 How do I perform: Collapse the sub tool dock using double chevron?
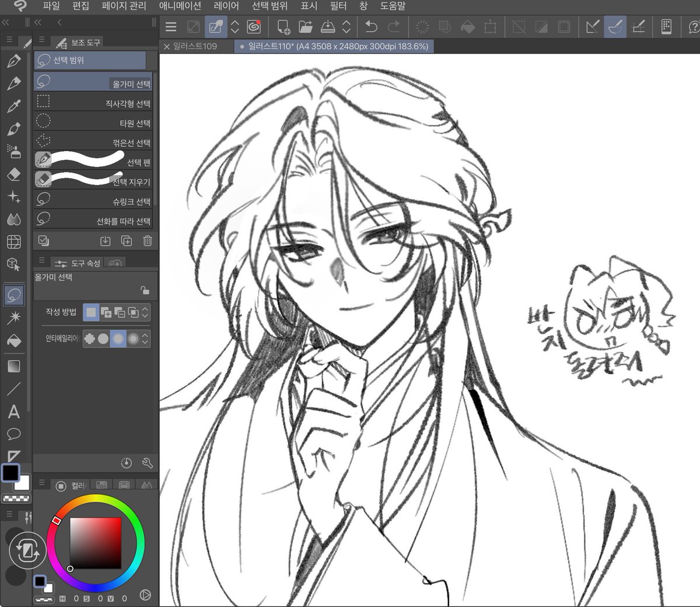tap(38, 22)
